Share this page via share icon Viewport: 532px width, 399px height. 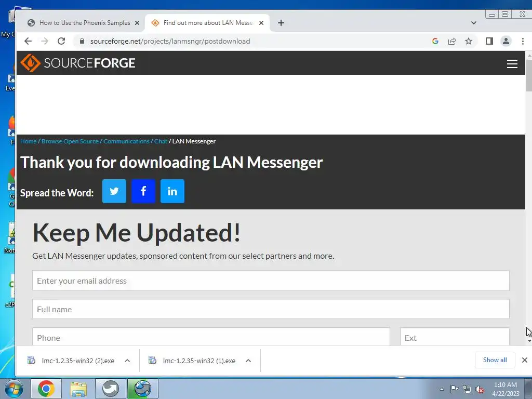[x=452, y=41]
